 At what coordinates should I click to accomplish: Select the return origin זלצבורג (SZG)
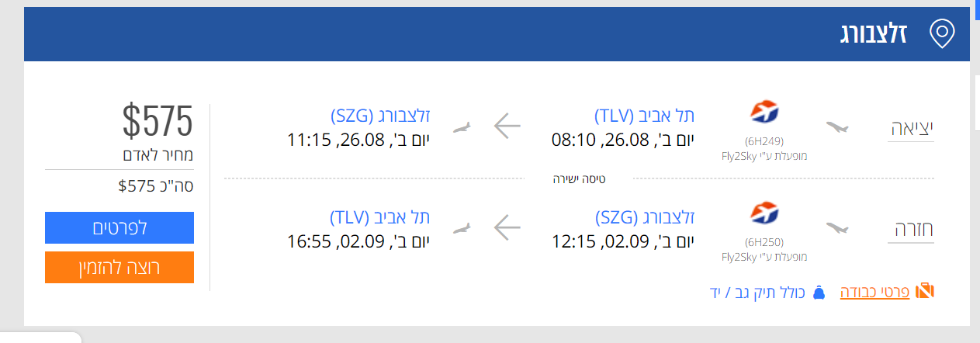(644, 217)
